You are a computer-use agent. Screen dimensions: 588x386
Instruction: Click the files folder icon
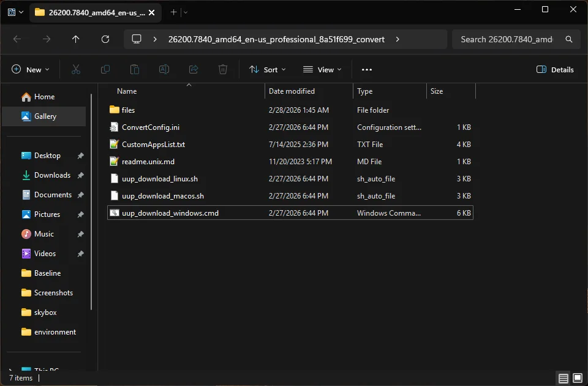pos(115,110)
